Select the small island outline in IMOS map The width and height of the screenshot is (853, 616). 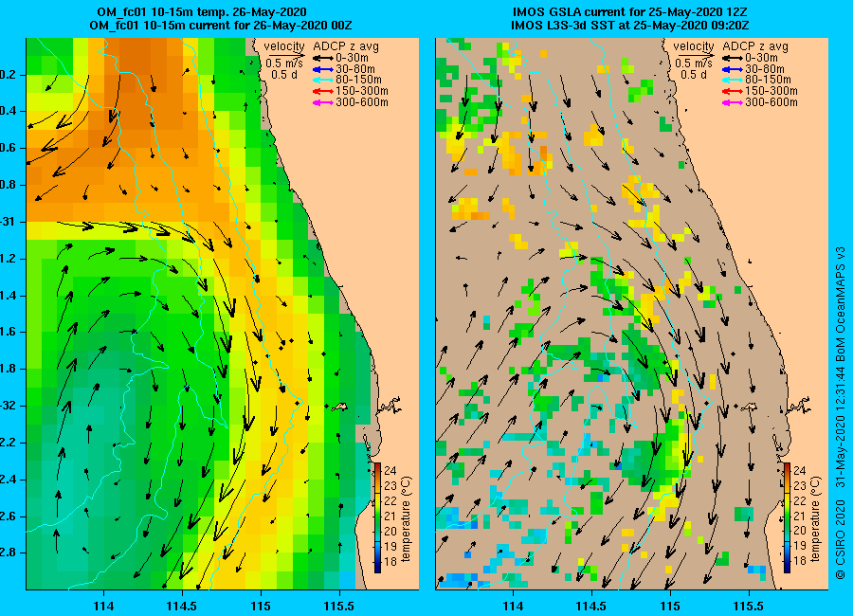(x=750, y=407)
